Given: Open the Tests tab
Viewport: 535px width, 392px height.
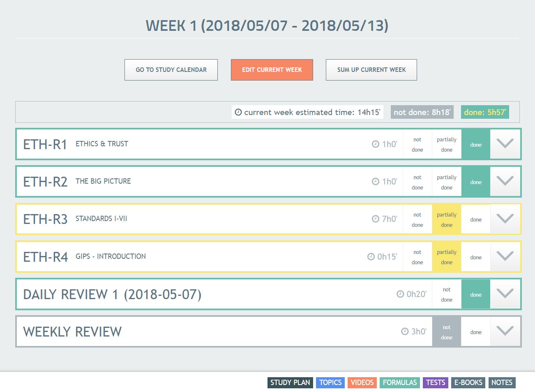Looking at the screenshot, I should [436, 383].
